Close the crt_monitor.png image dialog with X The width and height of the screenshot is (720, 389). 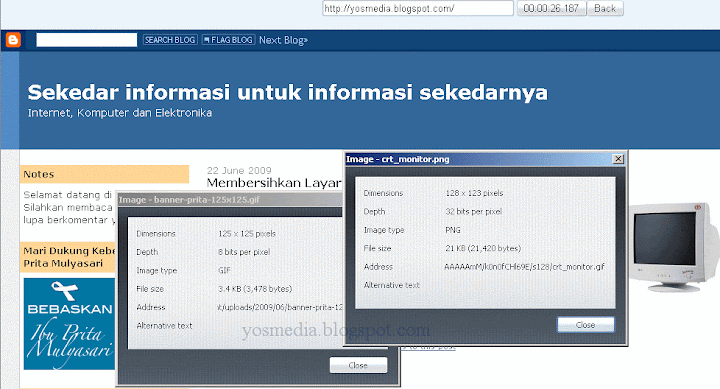(618, 159)
